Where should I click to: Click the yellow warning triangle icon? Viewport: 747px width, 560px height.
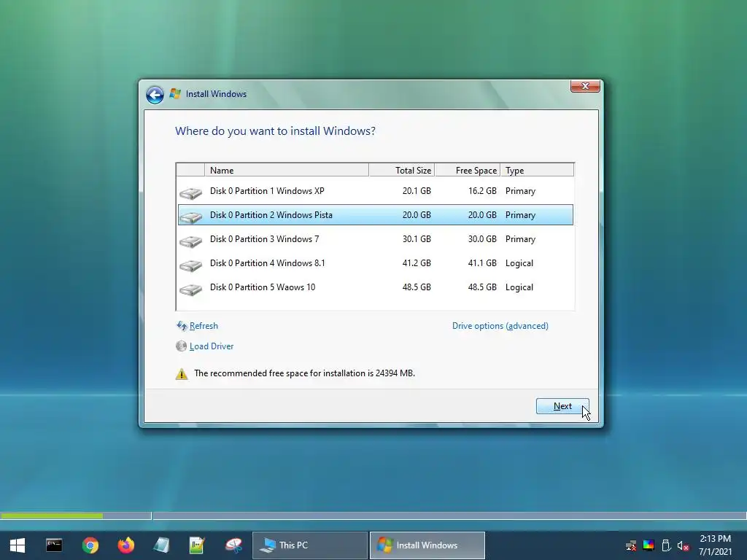tap(182, 374)
